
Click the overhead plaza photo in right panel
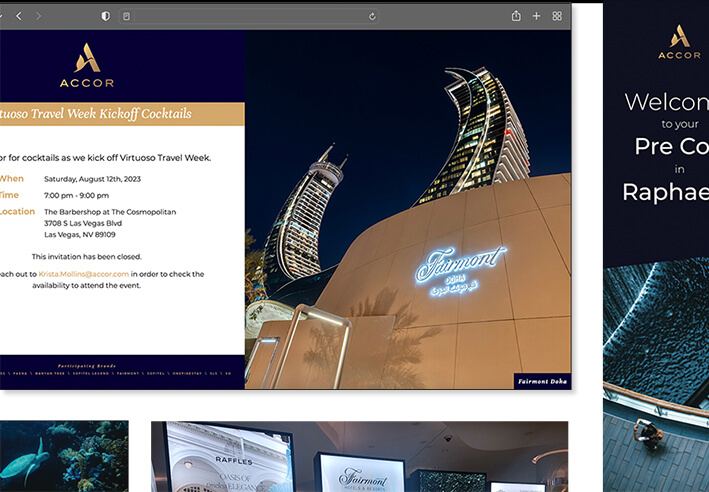click(x=656, y=375)
